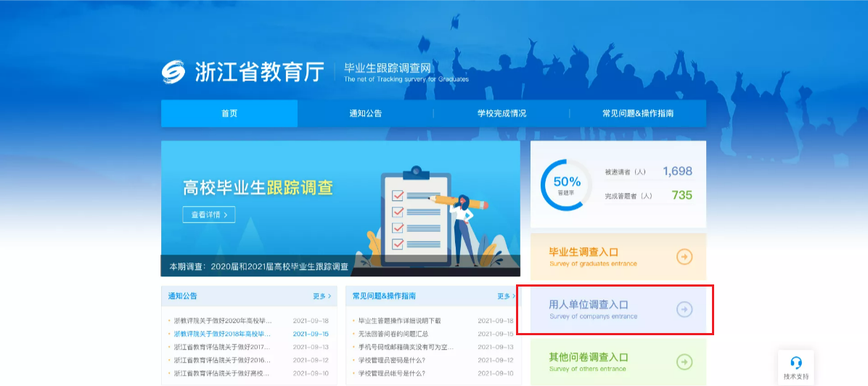This screenshot has height=386, width=868.
Task: Open the 浙教评院关于做好2020年高校毕 notice
Action: (223, 321)
